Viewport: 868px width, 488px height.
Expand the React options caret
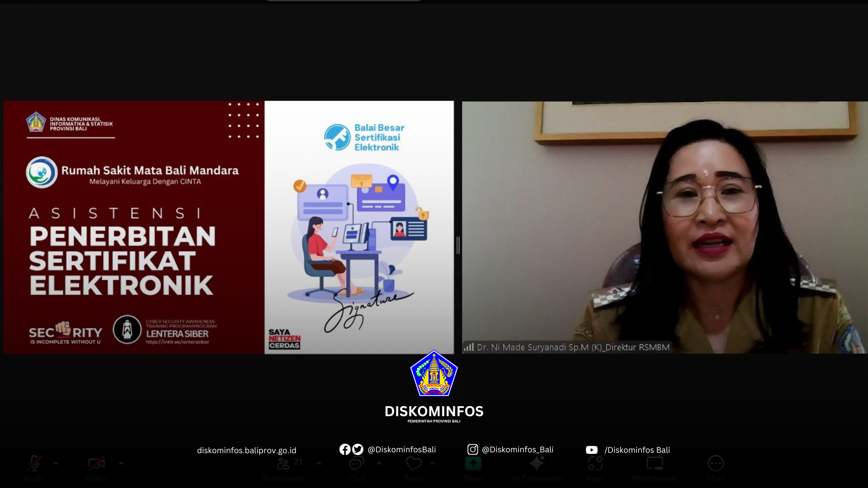433,463
